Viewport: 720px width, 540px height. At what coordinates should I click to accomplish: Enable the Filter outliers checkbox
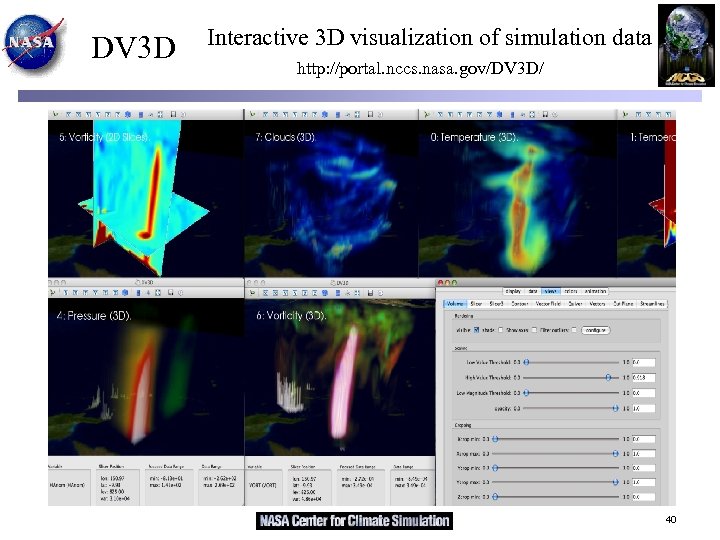coord(574,330)
